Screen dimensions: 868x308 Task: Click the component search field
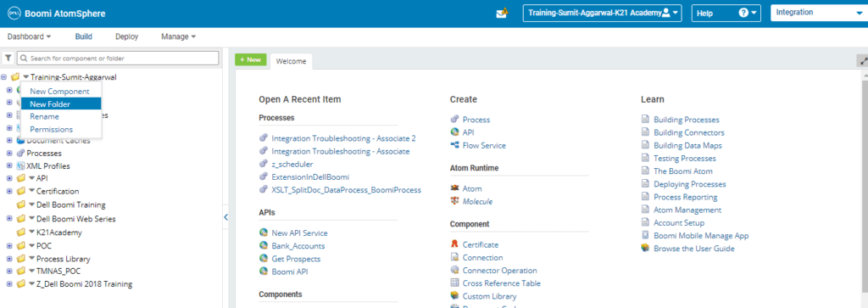pos(118,58)
